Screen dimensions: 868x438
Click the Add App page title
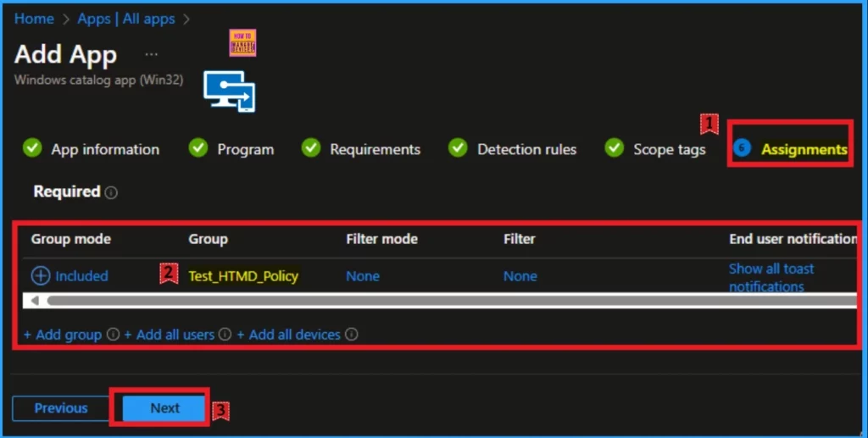click(x=65, y=55)
